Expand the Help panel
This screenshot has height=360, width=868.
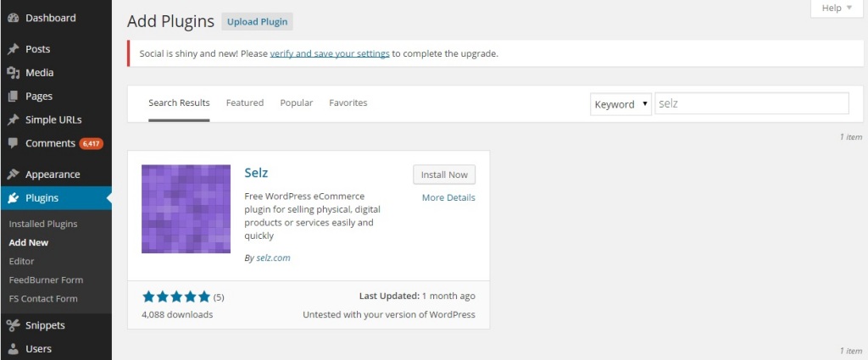(x=837, y=8)
